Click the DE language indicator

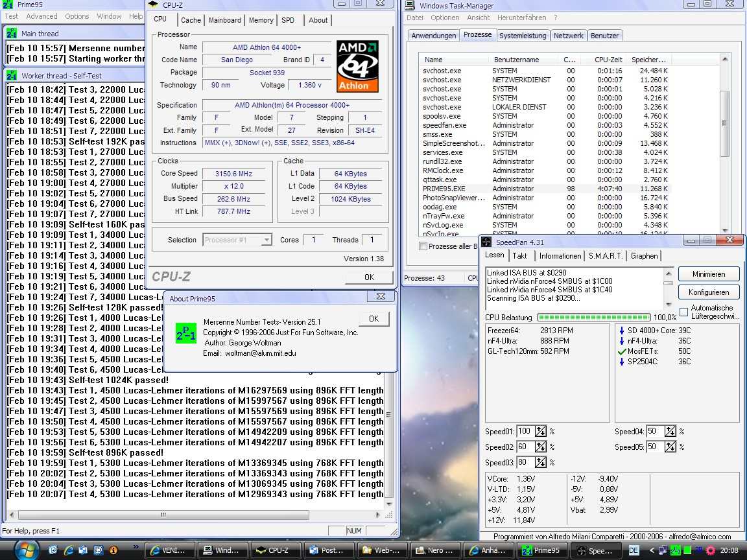[634, 550]
